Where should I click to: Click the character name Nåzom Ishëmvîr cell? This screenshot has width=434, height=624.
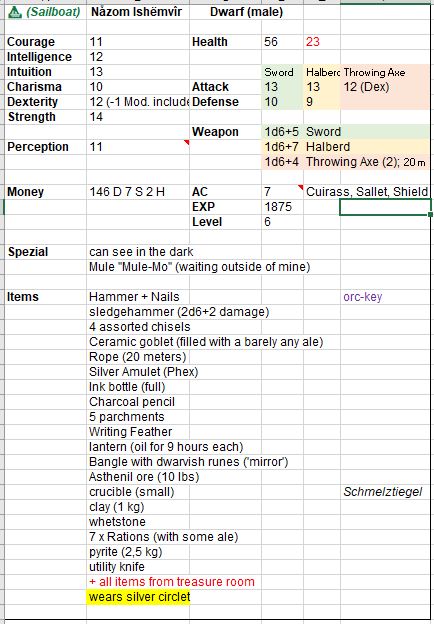pyautogui.click(x=138, y=12)
